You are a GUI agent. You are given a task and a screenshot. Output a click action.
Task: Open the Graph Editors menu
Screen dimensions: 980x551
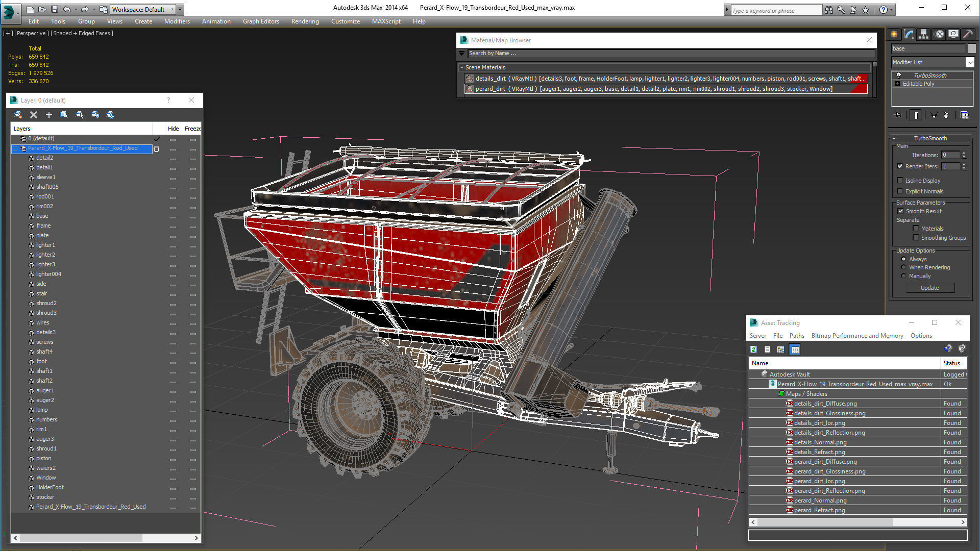(261, 21)
